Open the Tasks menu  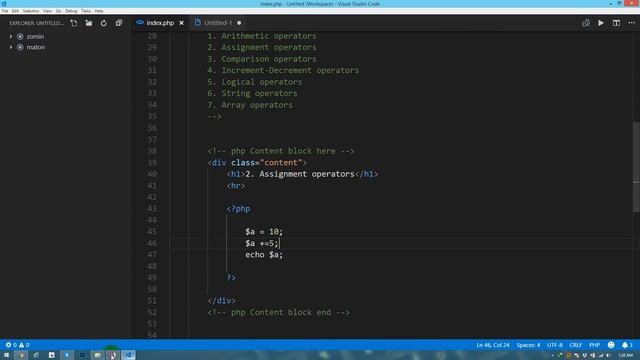(x=86, y=11)
